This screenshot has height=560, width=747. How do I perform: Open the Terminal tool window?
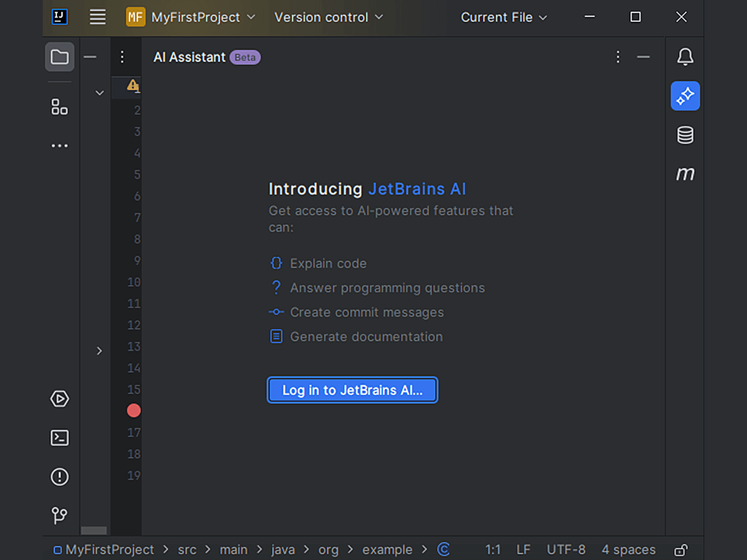(59, 438)
